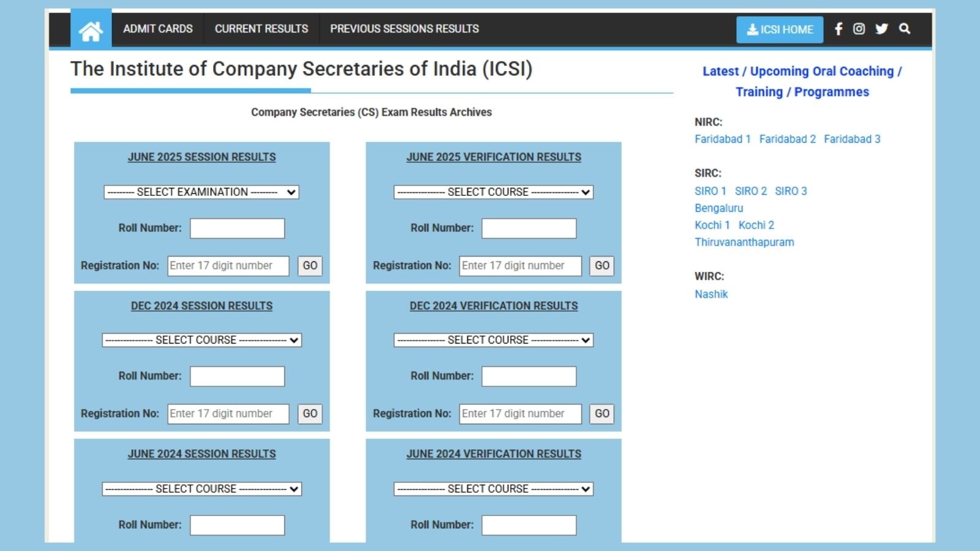This screenshot has width=980, height=551.
Task: Open SELECT COURSE dropdown under June 2024 Verification Results
Action: click(494, 489)
